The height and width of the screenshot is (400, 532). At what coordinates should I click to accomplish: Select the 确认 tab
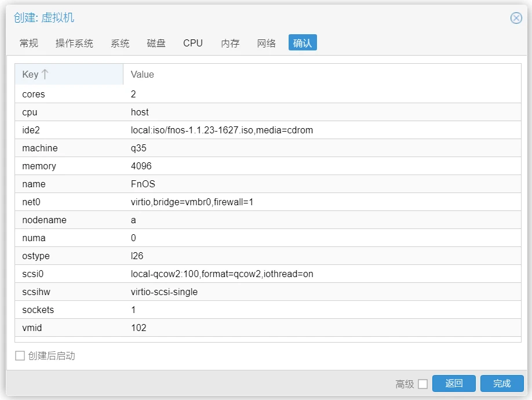point(303,43)
